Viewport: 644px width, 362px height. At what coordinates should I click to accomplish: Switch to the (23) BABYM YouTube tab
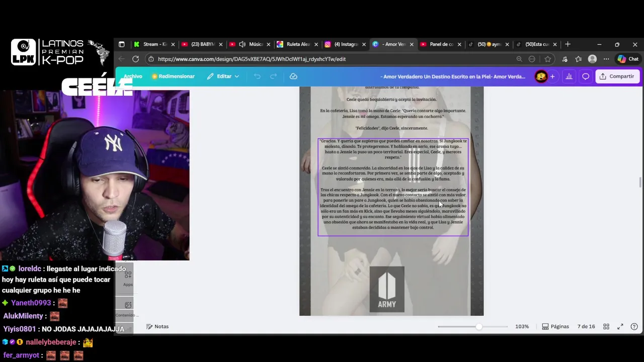point(201,44)
